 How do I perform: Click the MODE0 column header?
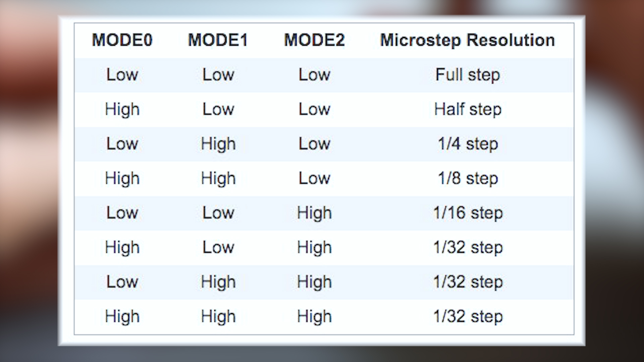click(x=122, y=40)
